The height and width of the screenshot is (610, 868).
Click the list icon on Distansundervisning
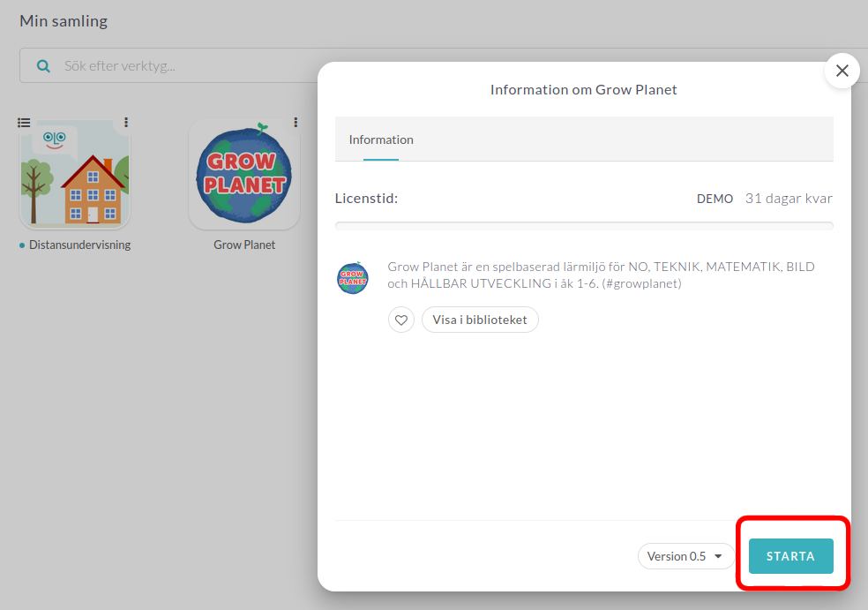click(24, 123)
